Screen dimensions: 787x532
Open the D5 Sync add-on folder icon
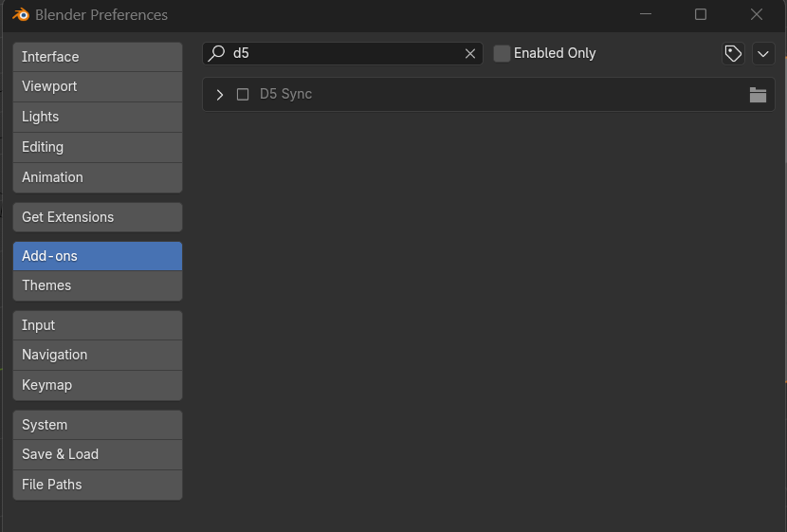click(758, 95)
